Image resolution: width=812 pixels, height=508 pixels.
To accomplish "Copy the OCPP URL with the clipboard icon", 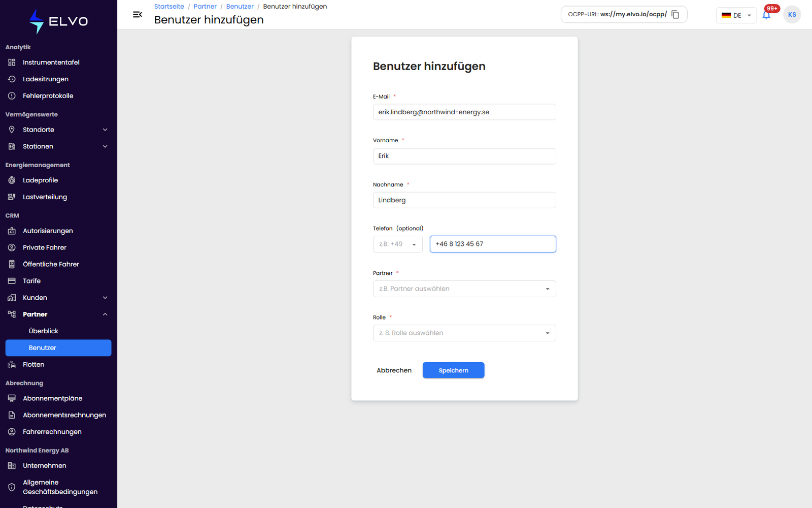I will (675, 15).
